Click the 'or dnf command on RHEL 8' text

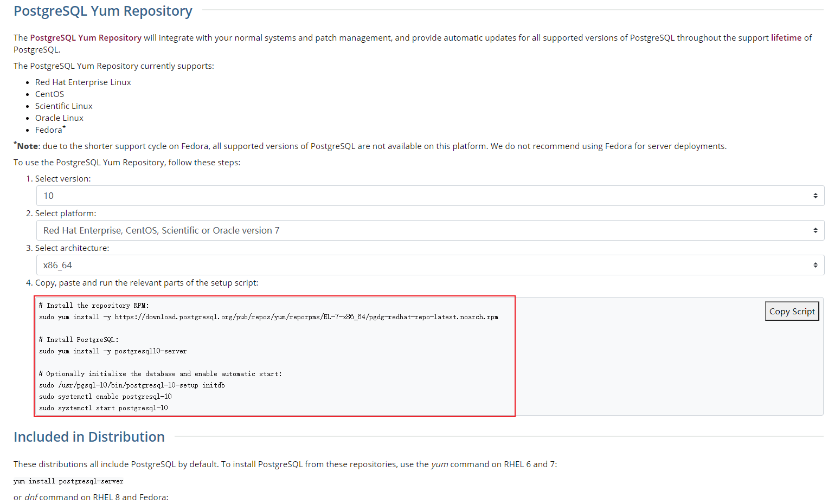coord(91,497)
